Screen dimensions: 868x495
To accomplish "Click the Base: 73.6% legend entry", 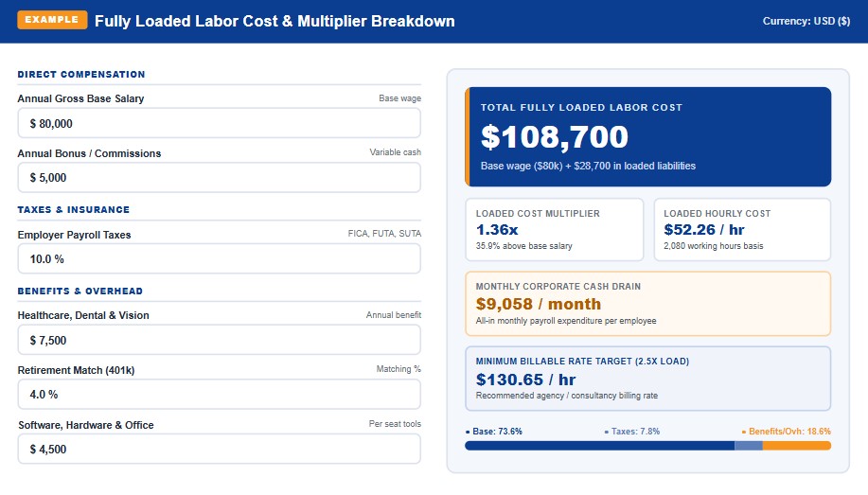I will 494,432.
